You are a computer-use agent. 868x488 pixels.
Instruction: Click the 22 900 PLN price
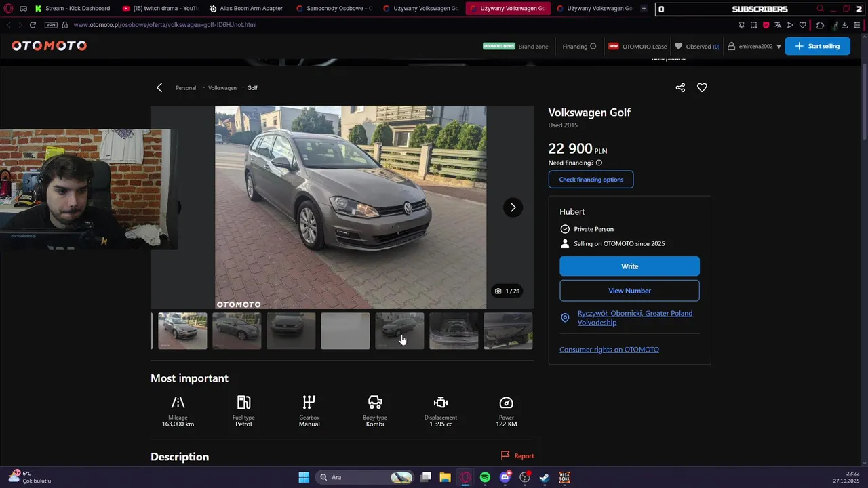click(x=578, y=149)
